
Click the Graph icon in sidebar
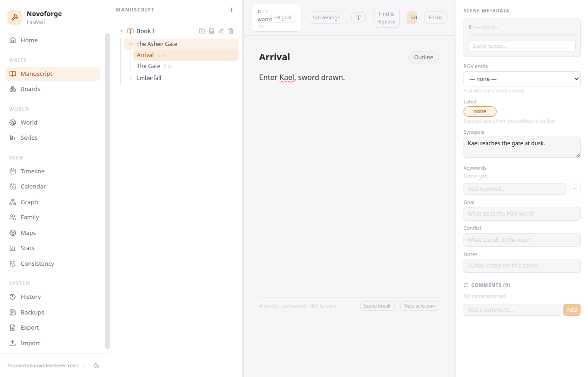click(x=13, y=202)
